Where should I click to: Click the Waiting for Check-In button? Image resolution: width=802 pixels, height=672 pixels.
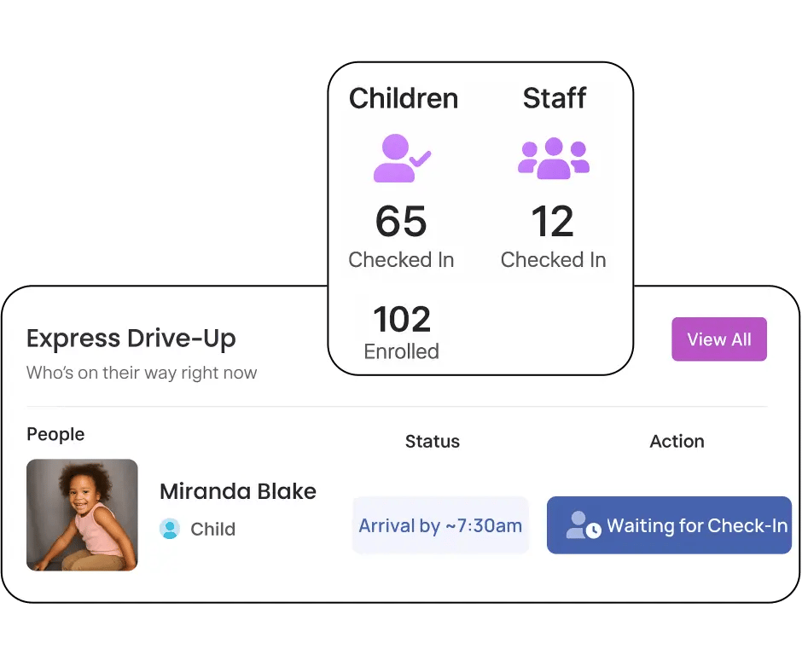click(669, 525)
